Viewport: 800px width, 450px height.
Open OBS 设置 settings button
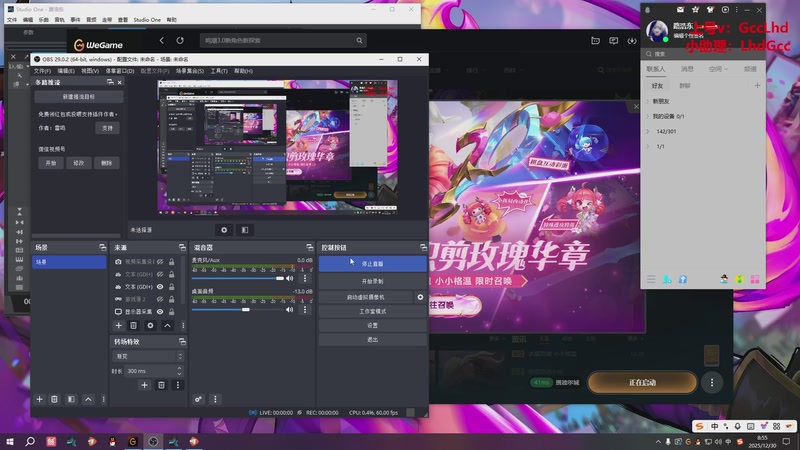tap(372, 325)
